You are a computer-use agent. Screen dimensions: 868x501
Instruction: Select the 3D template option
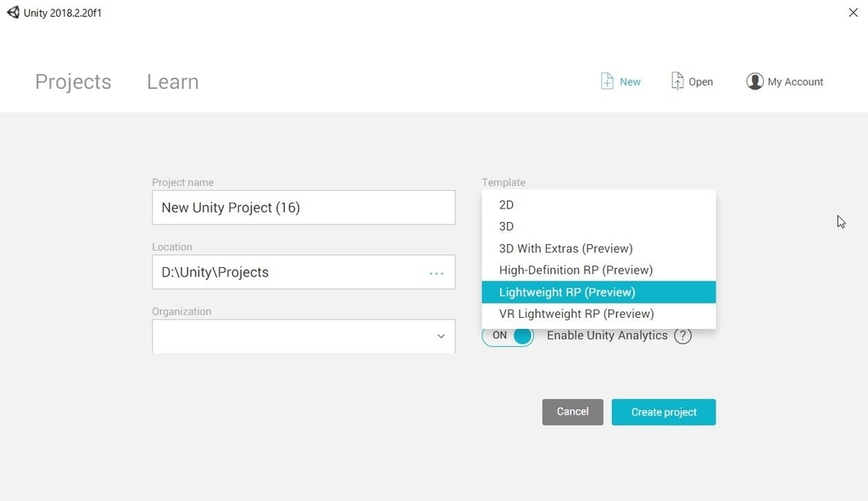point(598,226)
